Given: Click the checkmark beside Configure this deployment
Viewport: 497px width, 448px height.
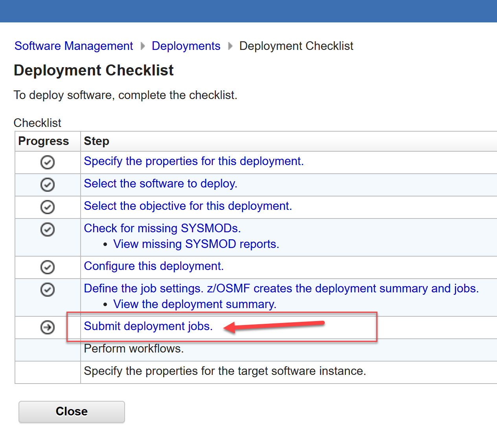Looking at the screenshot, I should coord(48,267).
